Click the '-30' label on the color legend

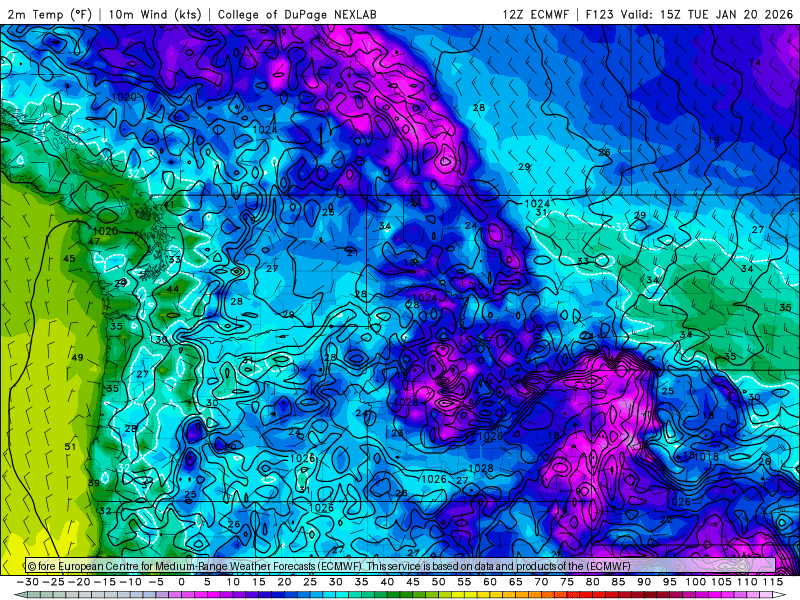[x=28, y=582]
